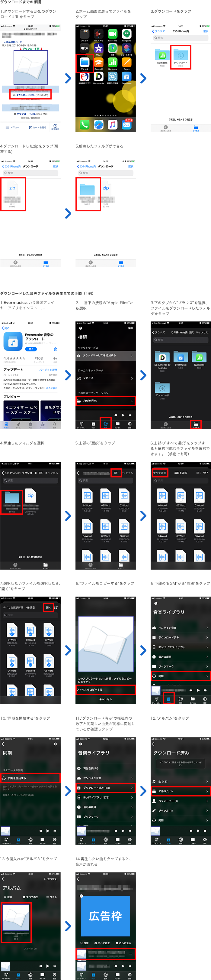This screenshot has width=211, height=980.
Task: Open the ファイル app on the home screen
Action: 85,62
